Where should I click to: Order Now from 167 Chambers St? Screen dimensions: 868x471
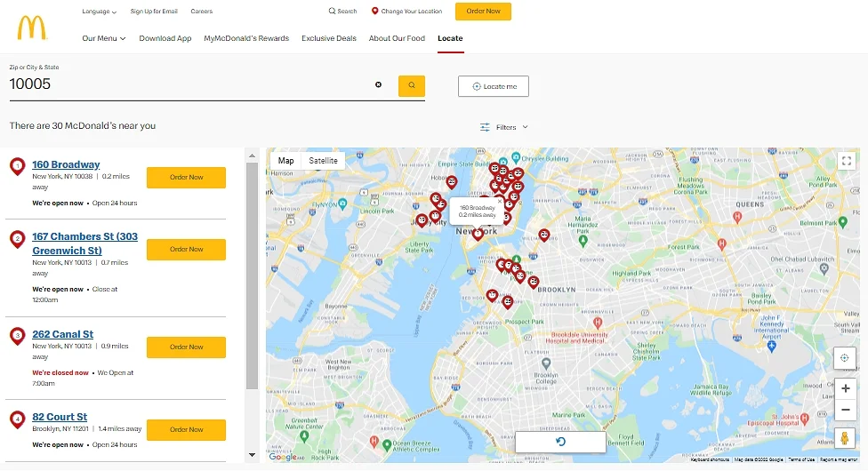[186, 250]
